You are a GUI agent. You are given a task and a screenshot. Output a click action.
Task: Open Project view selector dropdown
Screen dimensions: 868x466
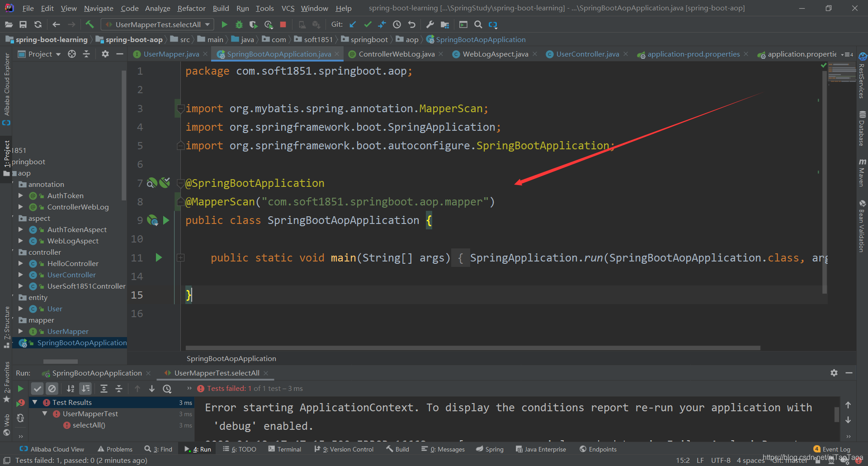39,54
